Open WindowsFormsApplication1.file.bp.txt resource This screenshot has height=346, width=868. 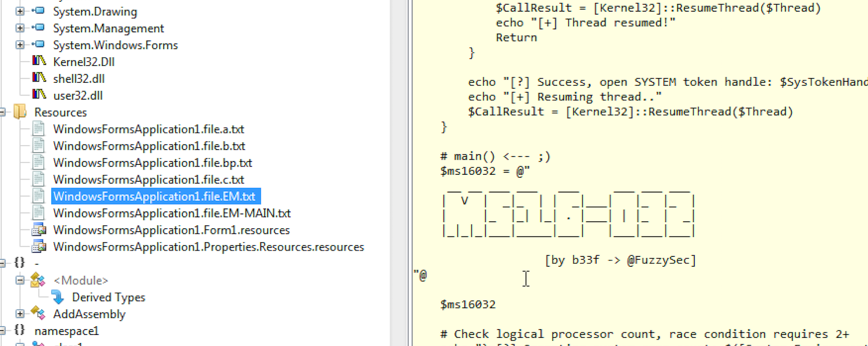tap(152, 163)
